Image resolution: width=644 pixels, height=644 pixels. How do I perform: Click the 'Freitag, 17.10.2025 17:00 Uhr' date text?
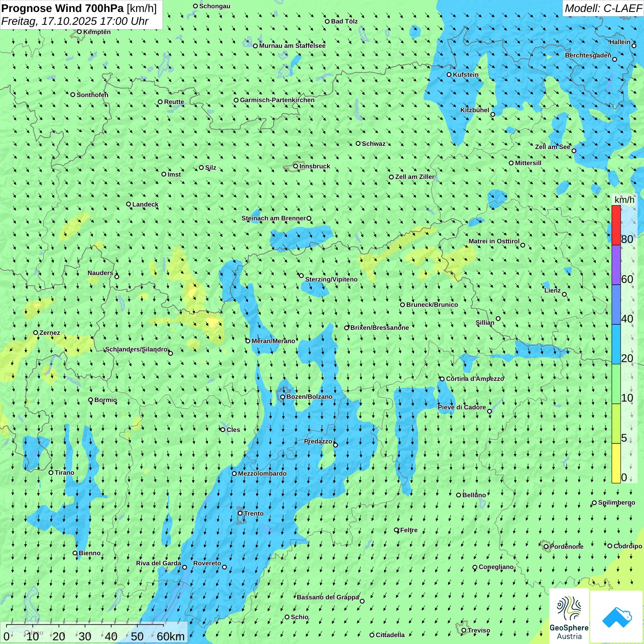[75, 21]
